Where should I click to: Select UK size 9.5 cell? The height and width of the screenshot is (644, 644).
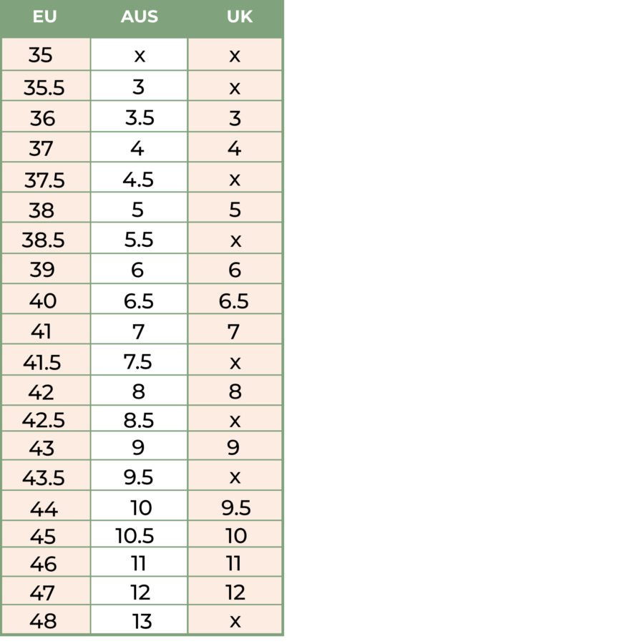[x=235, y=507]
